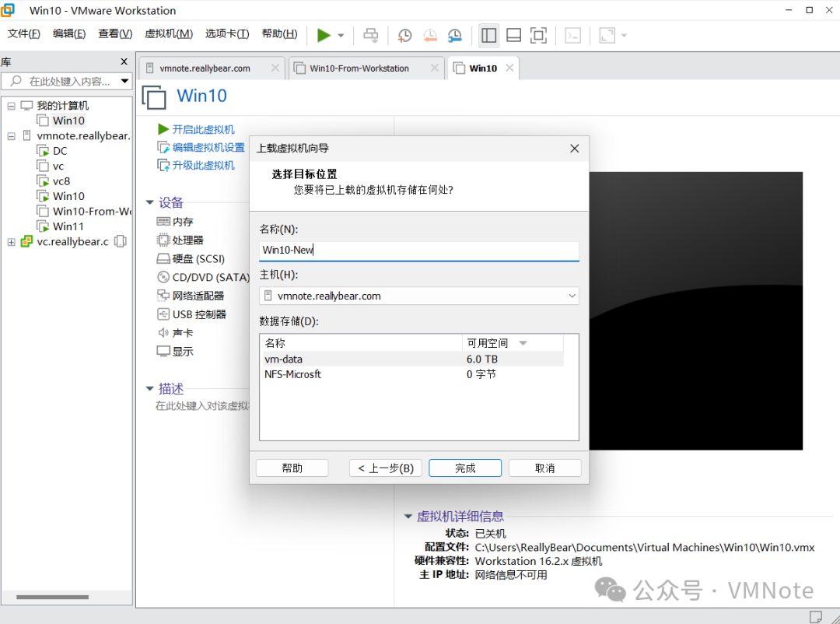
Task: Open the 主机(H) host dropdown
Action: (419, 296)
